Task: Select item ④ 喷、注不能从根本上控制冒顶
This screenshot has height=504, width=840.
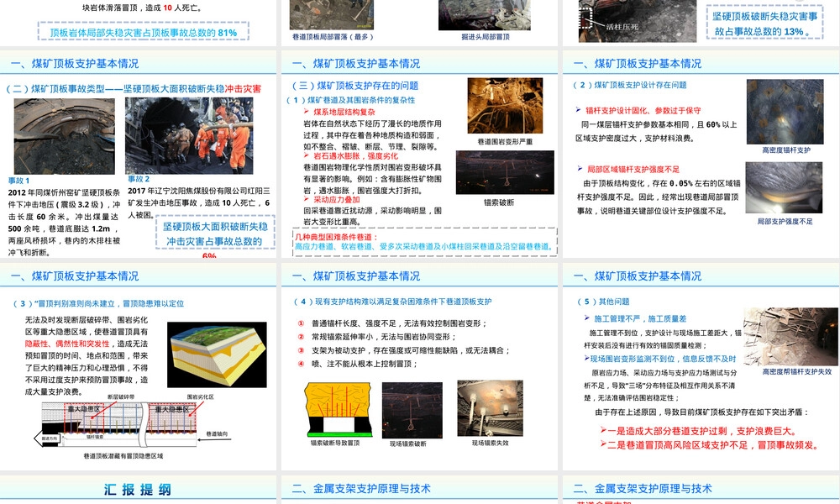Action: point(365,364)
